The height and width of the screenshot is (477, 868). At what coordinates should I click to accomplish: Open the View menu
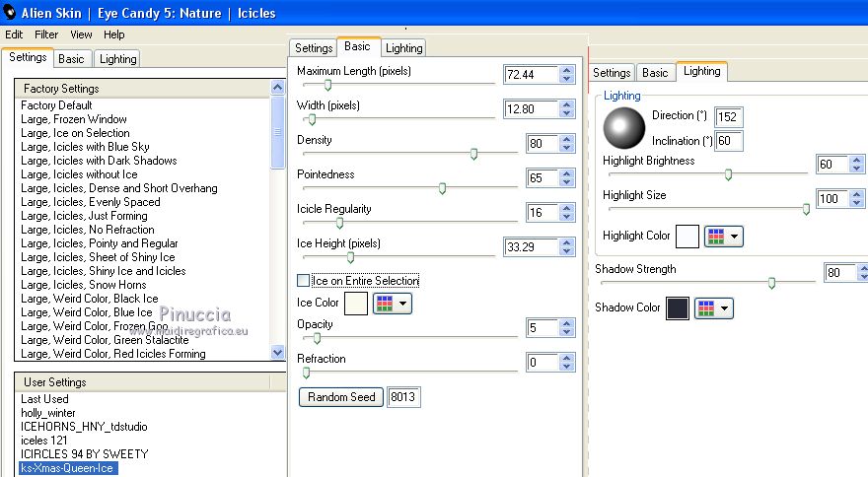(x=81, y=34)
